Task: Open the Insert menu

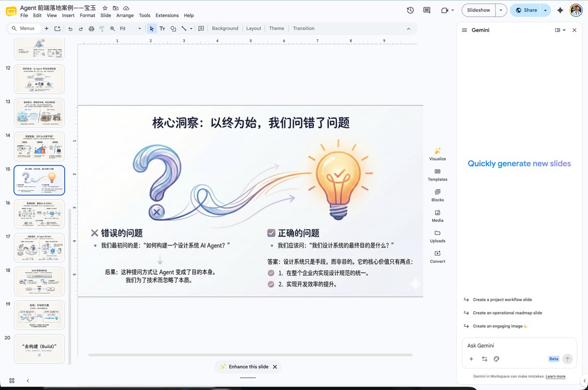Action: point(69,15)
